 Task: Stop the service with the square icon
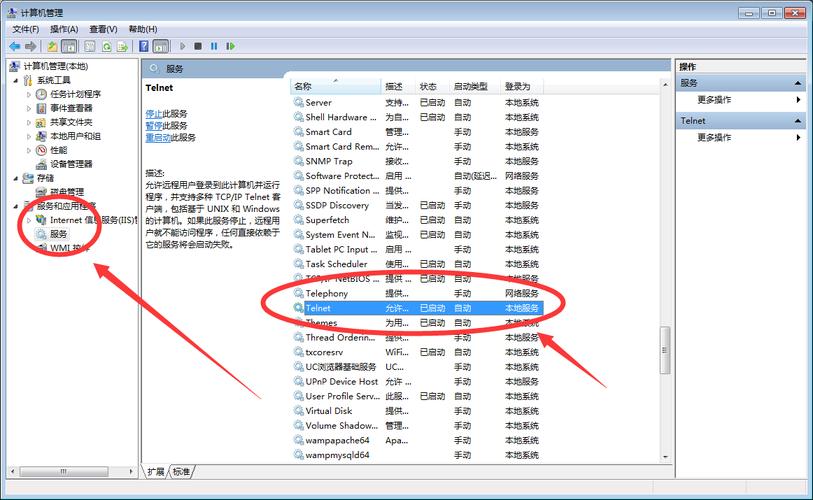(x=198, y=46)
